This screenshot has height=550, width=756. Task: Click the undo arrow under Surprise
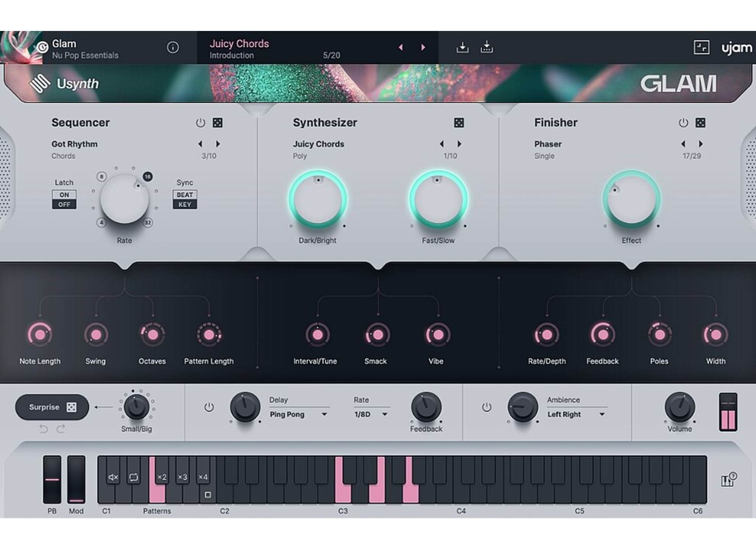(44, 429)
